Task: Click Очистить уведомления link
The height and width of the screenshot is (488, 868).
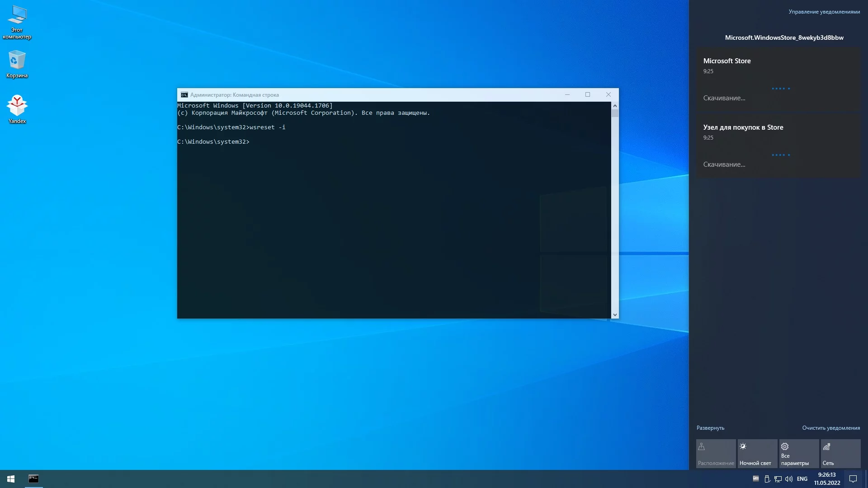Action: pyautogui.click(x=831, y=428)
